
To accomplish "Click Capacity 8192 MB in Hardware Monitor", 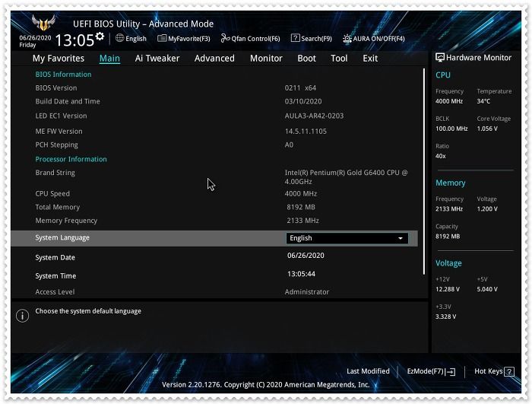I will [448, 237].
